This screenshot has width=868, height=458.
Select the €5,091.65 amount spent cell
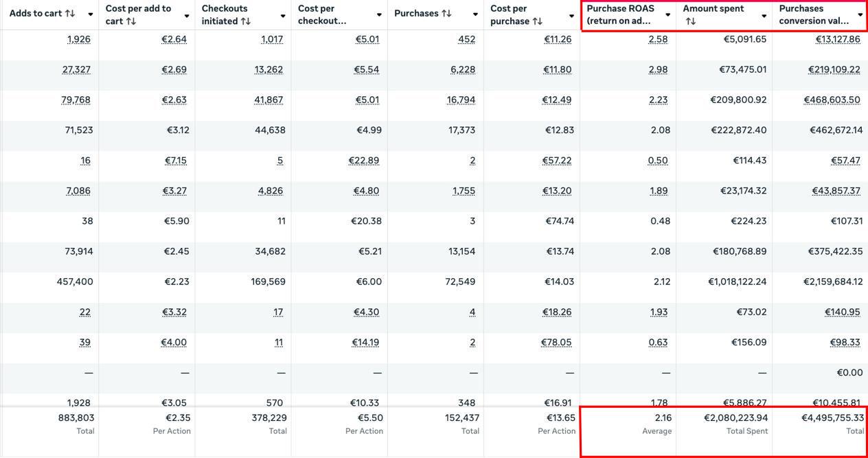(x=745, y=39)
